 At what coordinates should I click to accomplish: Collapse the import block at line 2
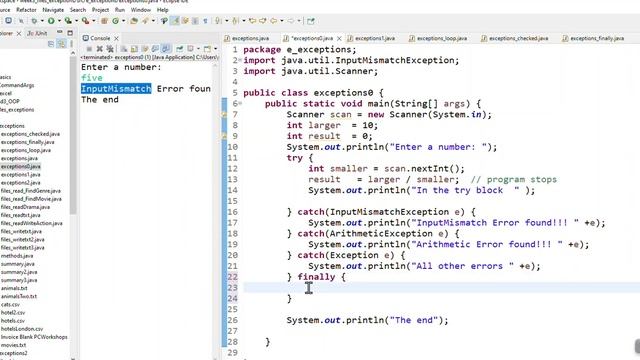point(240,60)
